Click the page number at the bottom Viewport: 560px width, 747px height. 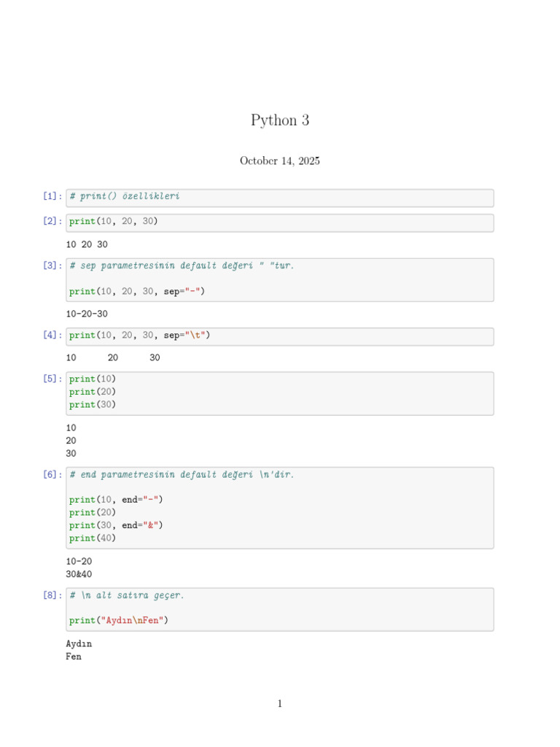tap(280, 704)
